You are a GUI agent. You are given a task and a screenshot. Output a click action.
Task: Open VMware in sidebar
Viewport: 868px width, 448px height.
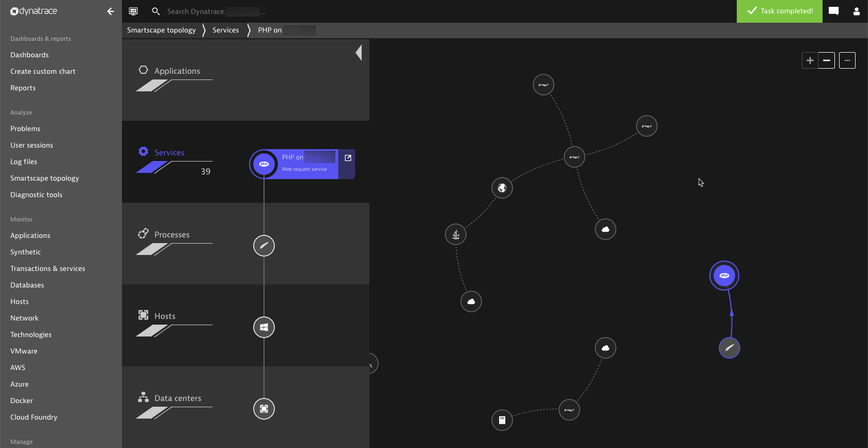(x=24, y=351)
